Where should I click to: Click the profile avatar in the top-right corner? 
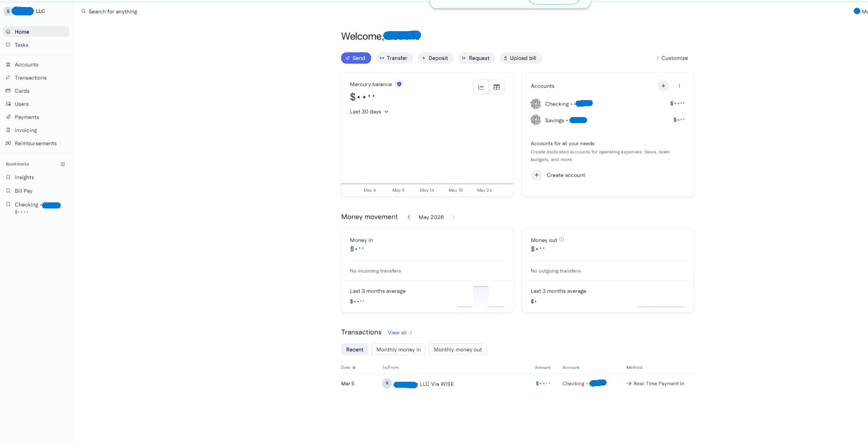[x=857, y=11]
